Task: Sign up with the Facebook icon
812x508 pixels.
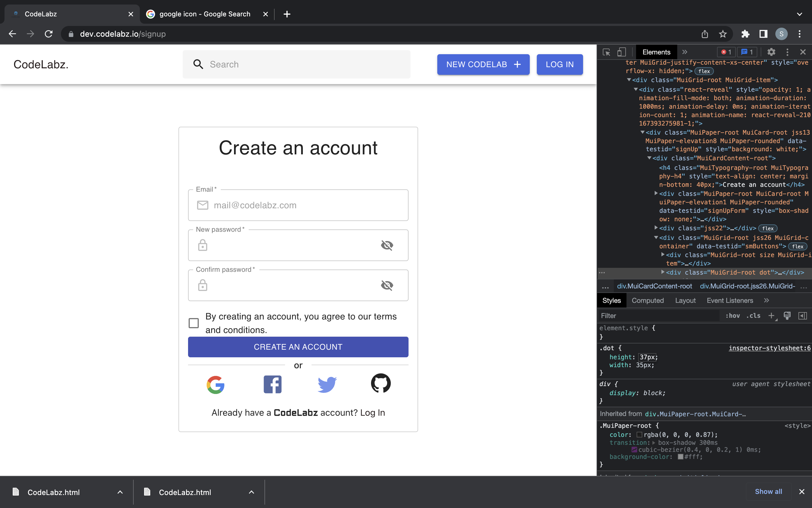Action: (x=272, y=384)
